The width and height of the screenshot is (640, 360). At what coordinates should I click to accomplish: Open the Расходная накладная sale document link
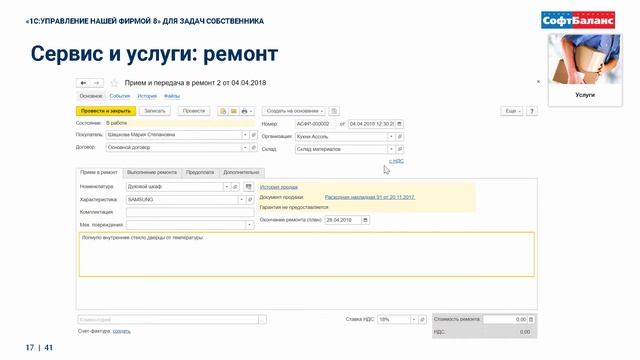pos(370,197)
